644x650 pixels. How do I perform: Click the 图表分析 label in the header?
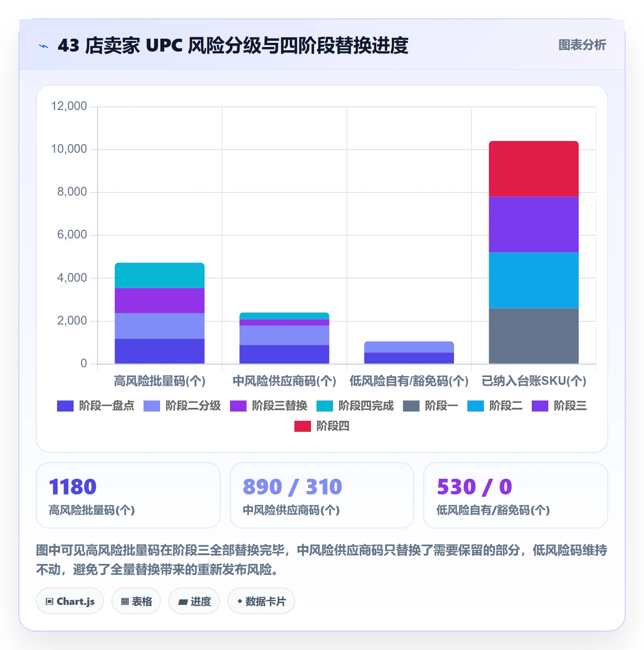click(582, 45)
